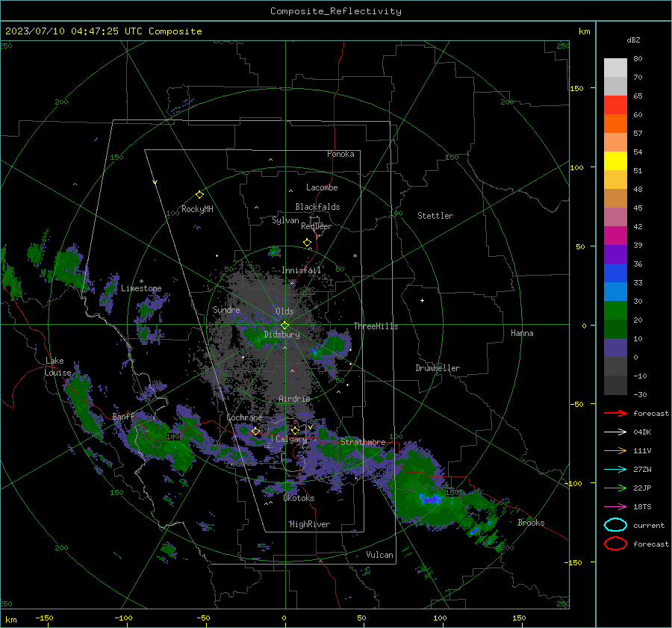Viewport: 672px width, 628px height.
Task: Click the Cochrane label
Action: coord(244,417)
